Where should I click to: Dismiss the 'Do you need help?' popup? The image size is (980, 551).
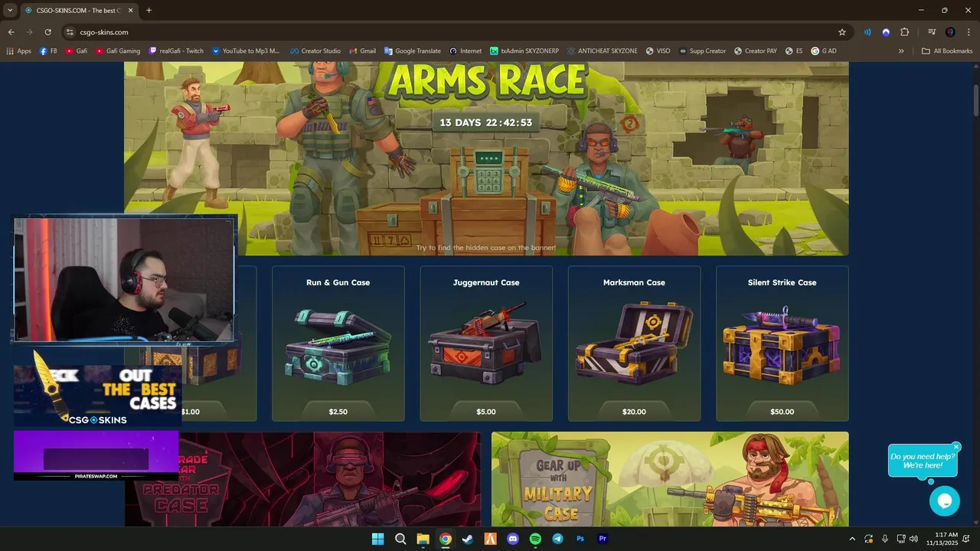point(956,447)
